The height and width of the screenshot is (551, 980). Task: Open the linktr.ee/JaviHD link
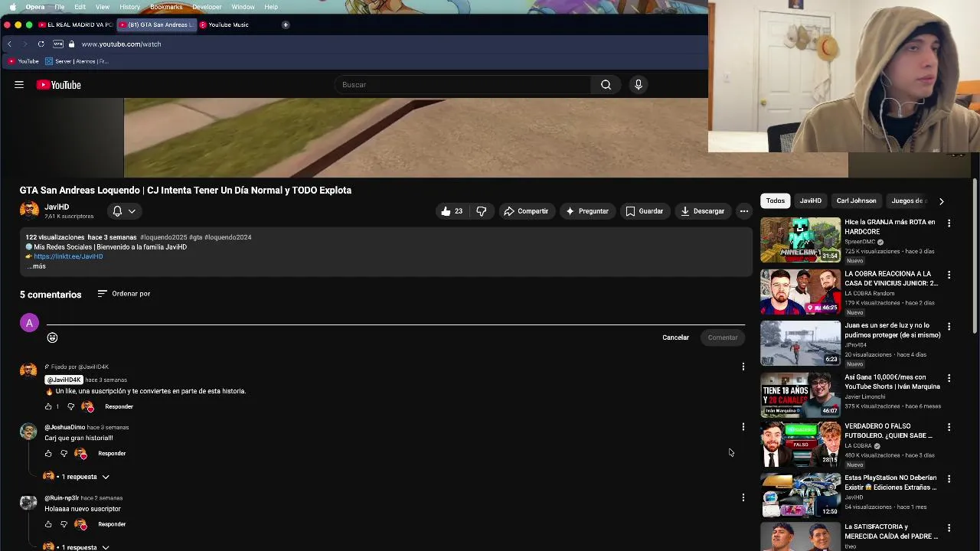click(68, 256)
